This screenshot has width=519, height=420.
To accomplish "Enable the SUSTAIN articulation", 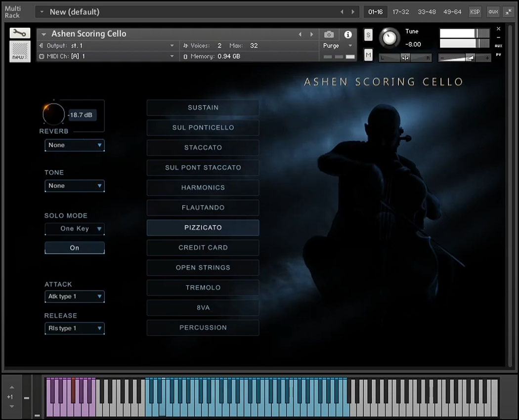I will [x=203, y=108].
